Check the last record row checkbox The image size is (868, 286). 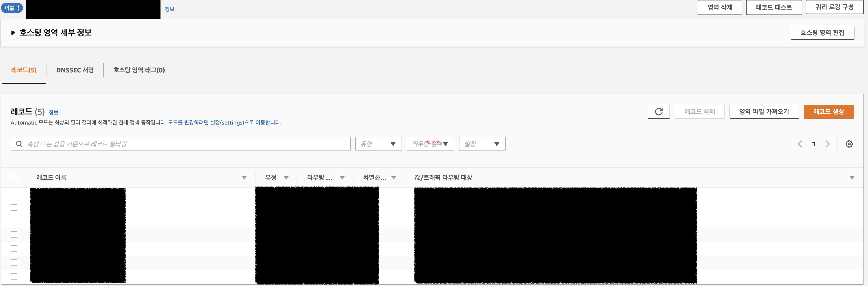click(14, 277)
